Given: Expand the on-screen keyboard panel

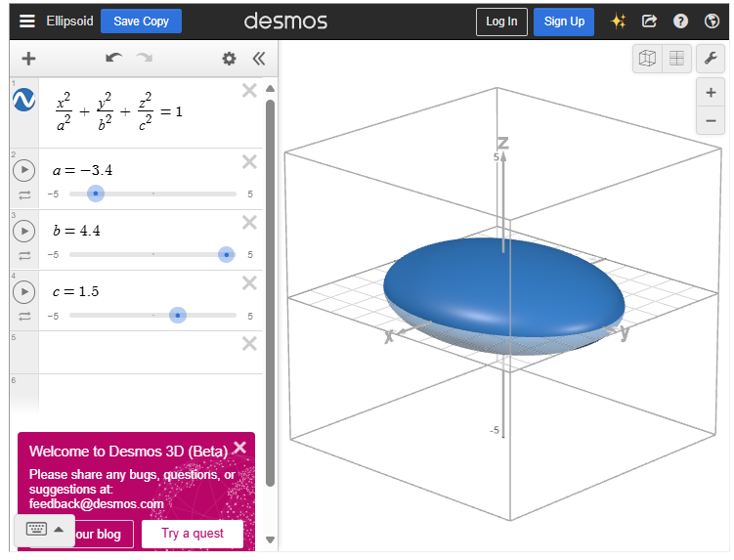Looking at the screenshot, I should (45, 529).
